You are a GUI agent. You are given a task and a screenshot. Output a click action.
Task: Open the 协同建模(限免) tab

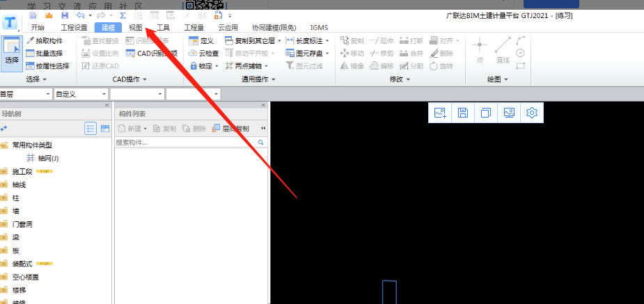pos(274,28)
